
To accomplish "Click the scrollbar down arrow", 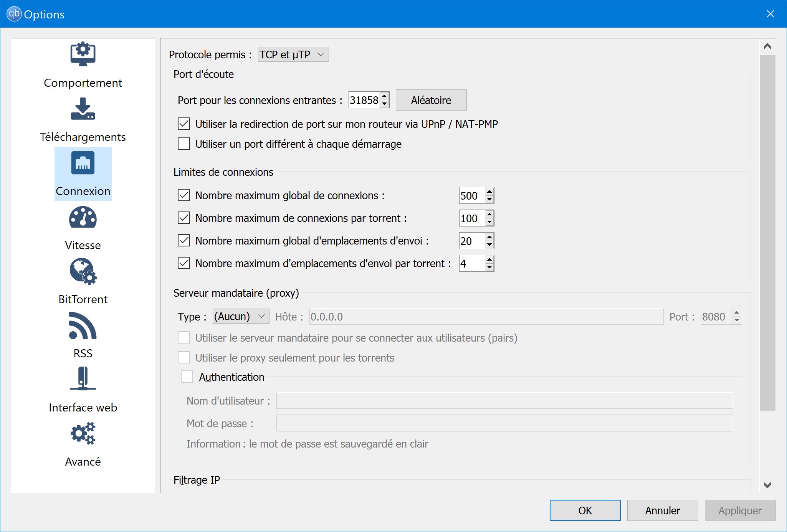I will (x=767, y=485).
